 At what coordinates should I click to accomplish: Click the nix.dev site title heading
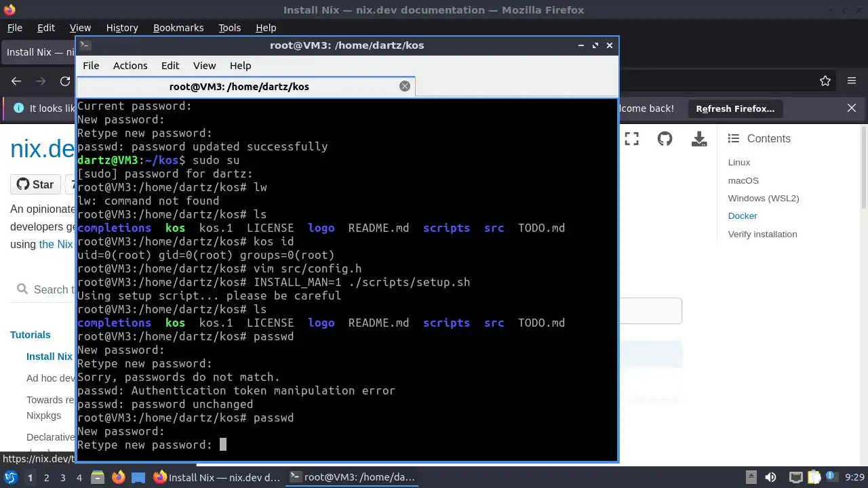42,149
